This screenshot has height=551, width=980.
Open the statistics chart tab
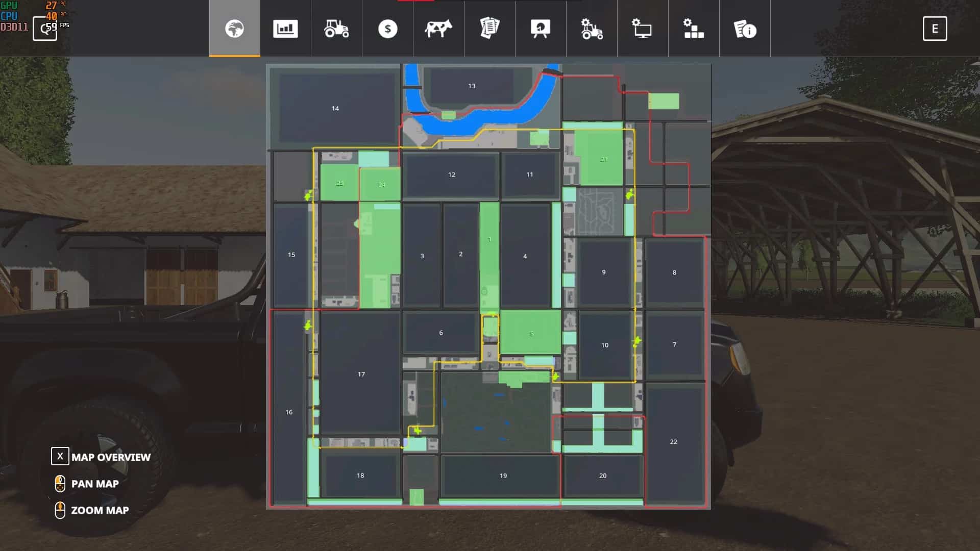tap(285, 29)
